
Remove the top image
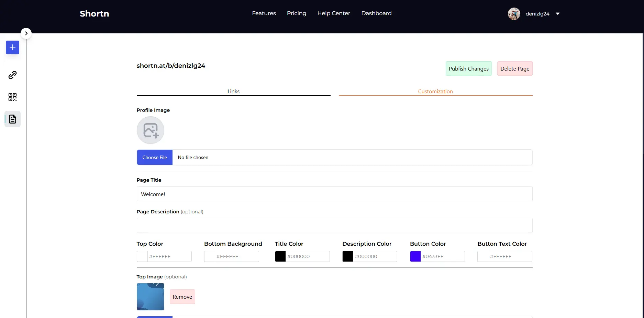pyautogui.click(x=182, y=297)
